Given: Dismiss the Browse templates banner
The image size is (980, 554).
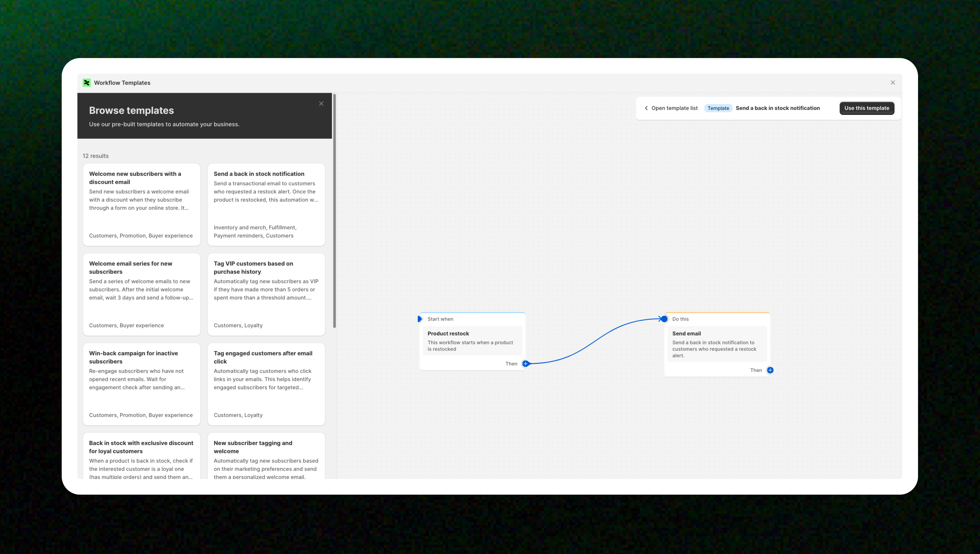Looking at the screenshot, I should (321, 104).
